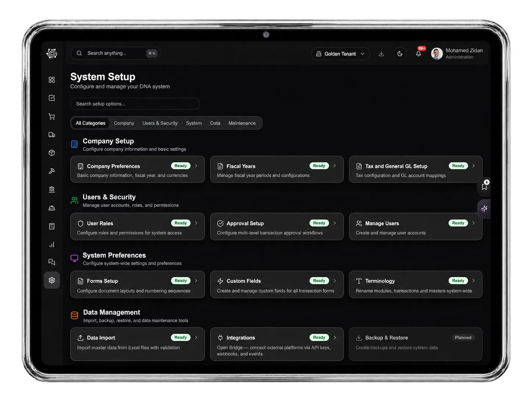
Task: Switch to the System tab
Action: pos(194,123)
